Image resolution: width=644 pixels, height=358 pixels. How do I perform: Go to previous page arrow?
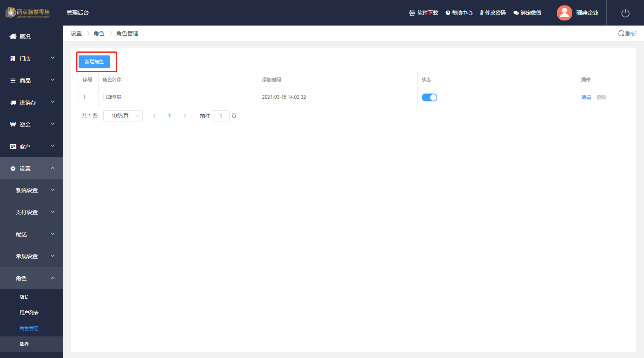(154, 116)
